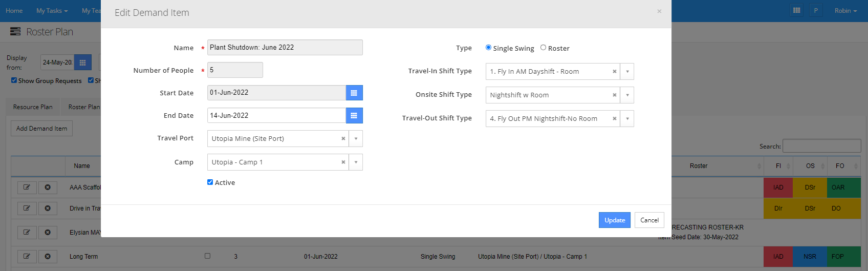This screenshot has height=271, width=868.
Task: Click the Display from date field
Action: (57, 62)
